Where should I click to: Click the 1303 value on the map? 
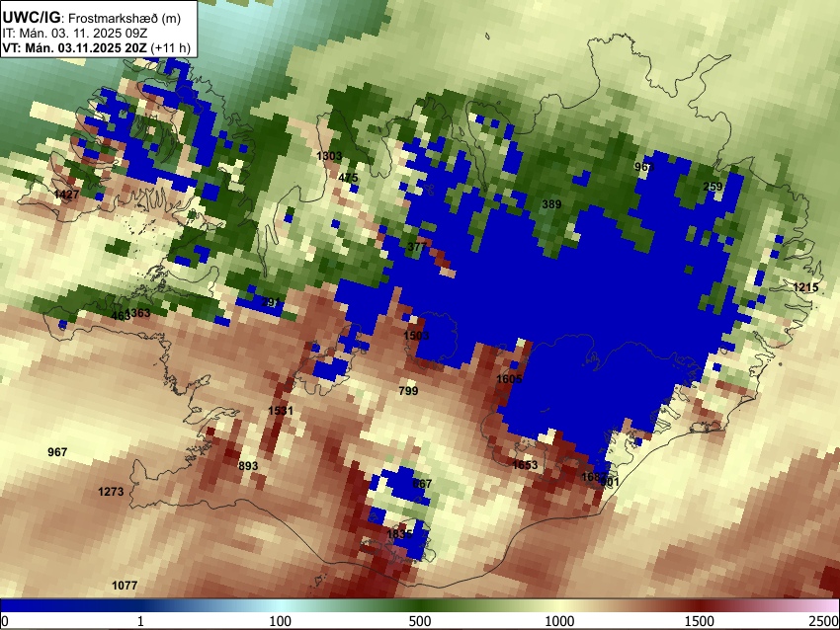[329, 156]
